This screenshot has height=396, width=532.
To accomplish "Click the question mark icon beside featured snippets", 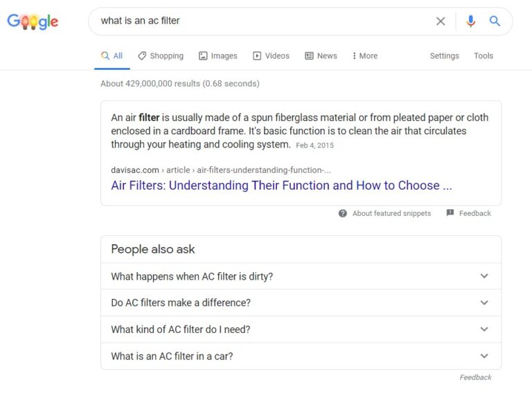I will (343, 213).
